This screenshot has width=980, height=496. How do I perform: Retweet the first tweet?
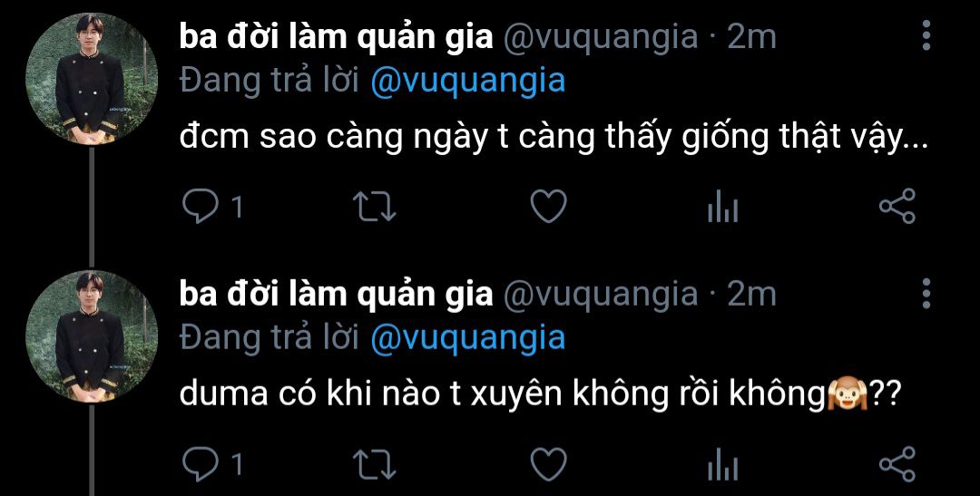tap(375, 207)
